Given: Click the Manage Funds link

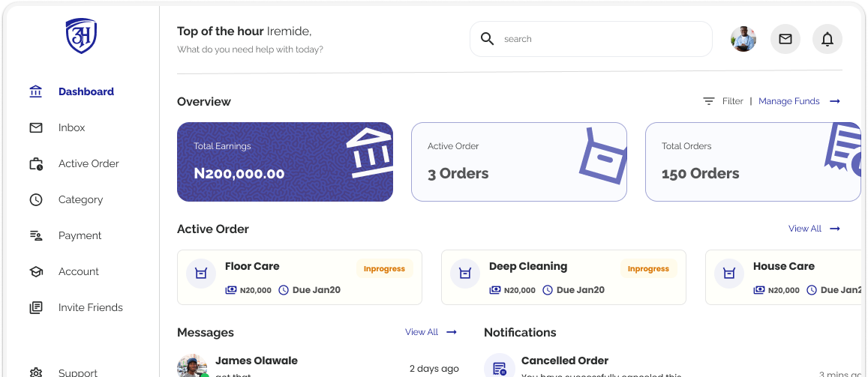Looking at the screenshot, I should coord(789,101).
